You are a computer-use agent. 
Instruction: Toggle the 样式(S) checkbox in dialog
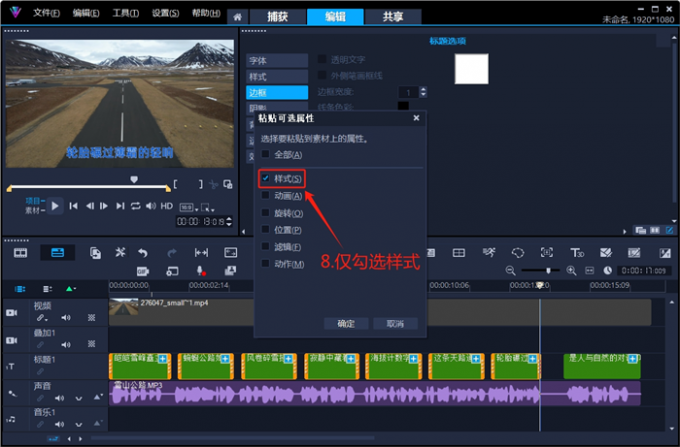[265, 178]
